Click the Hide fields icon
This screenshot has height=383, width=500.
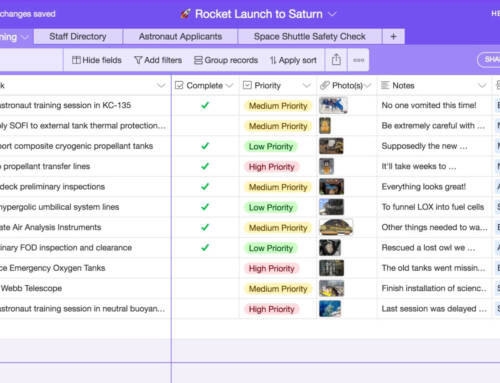point(76,60)
